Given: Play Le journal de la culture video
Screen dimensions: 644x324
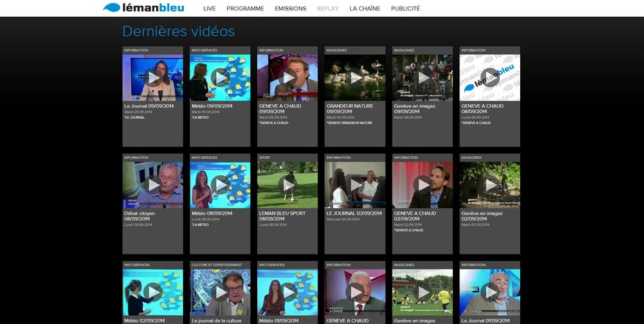Looking at the screenshot, I should (x=220, y=292).
